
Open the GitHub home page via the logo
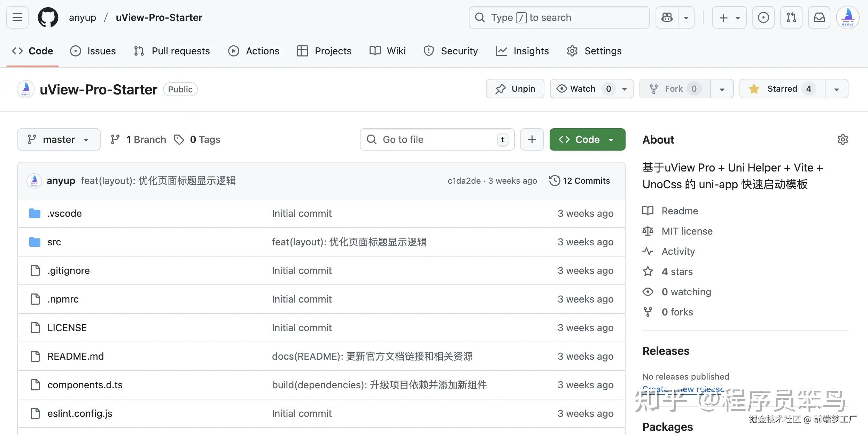pyautogui.click(x=48, y=17)
